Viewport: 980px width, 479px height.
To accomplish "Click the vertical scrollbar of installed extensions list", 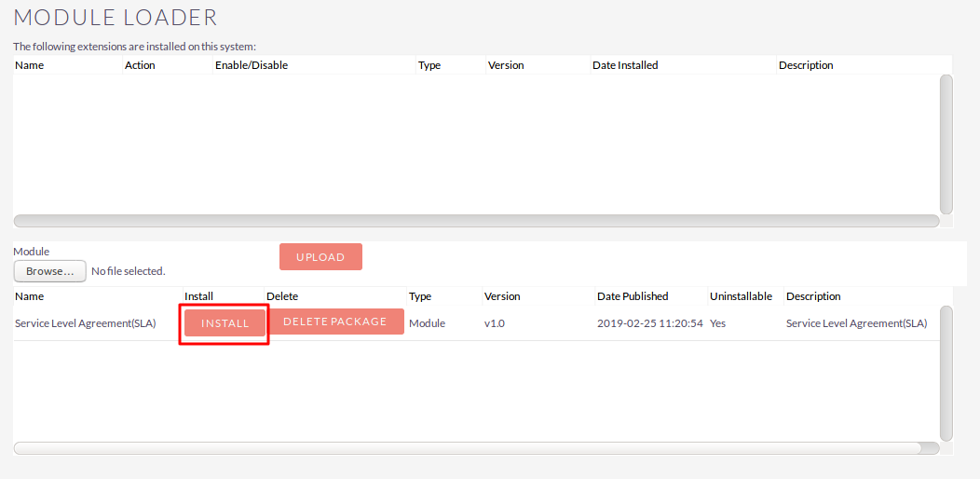I will coord(946,144).
